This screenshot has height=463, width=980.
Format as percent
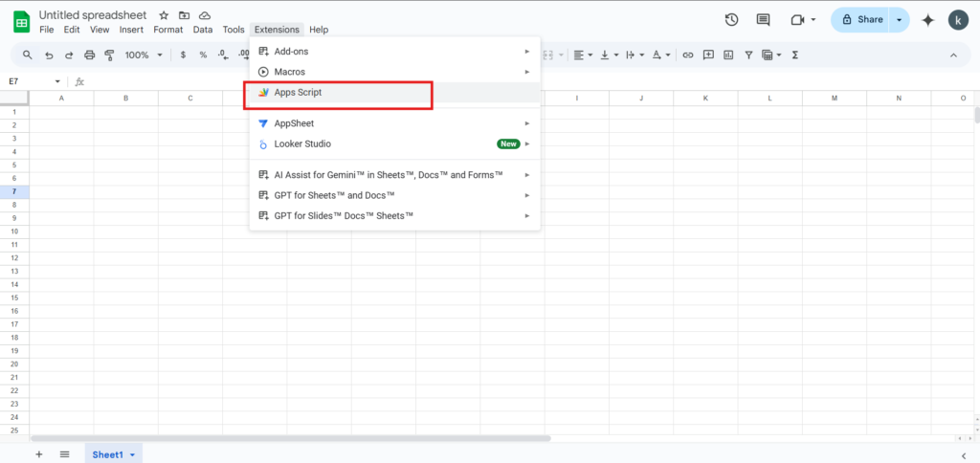[x=203, y=55]
